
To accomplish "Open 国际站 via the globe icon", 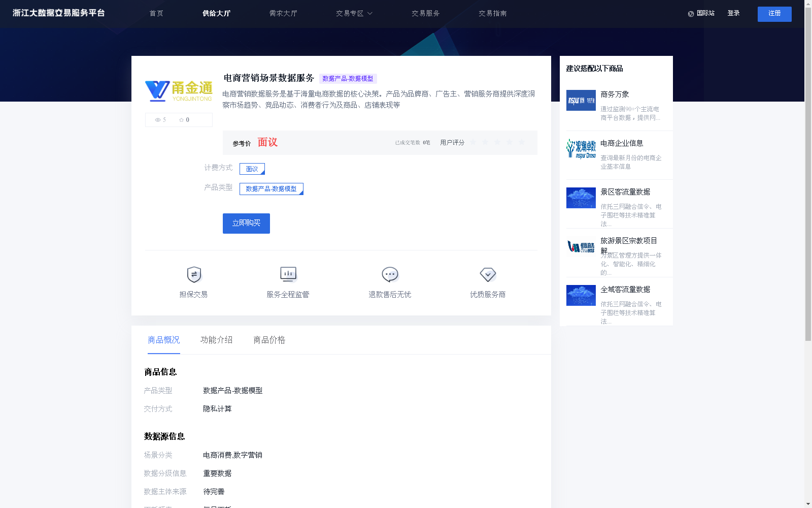I will click(690, 14).
